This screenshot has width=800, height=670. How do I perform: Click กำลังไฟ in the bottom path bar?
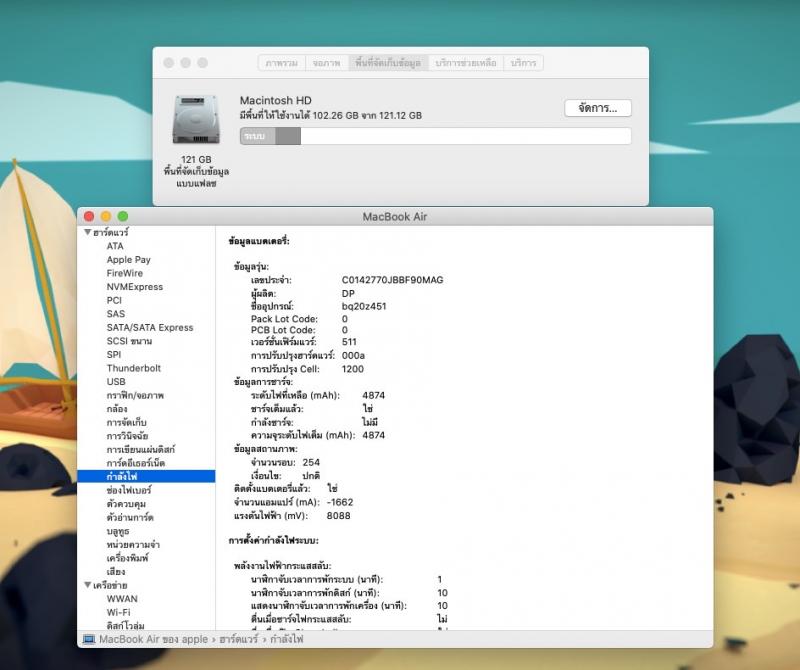point(287,639)
